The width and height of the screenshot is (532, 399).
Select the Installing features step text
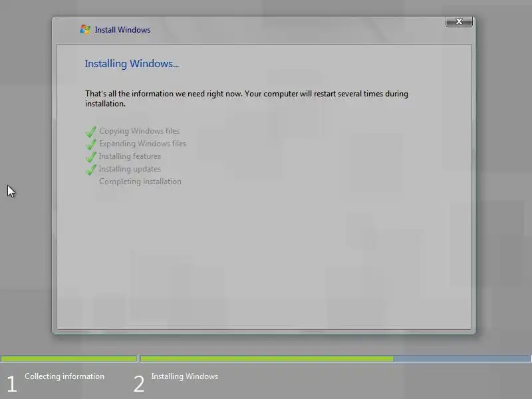click(130, 156)
